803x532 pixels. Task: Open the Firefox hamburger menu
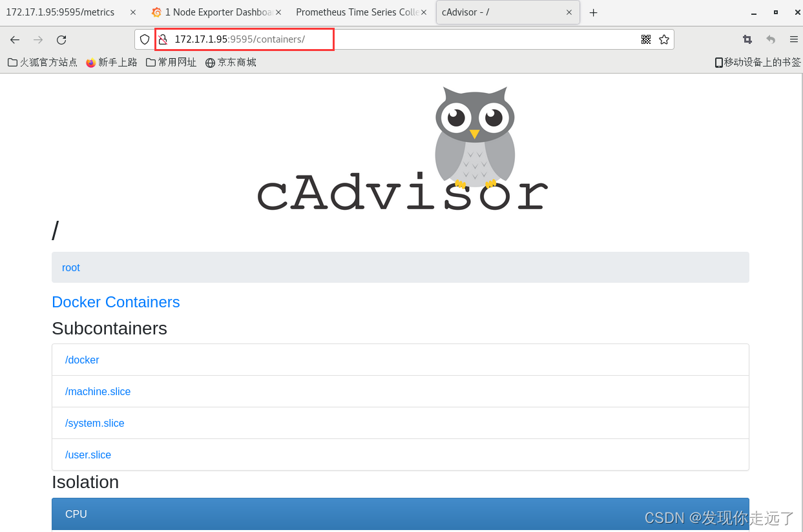[794, 39]
